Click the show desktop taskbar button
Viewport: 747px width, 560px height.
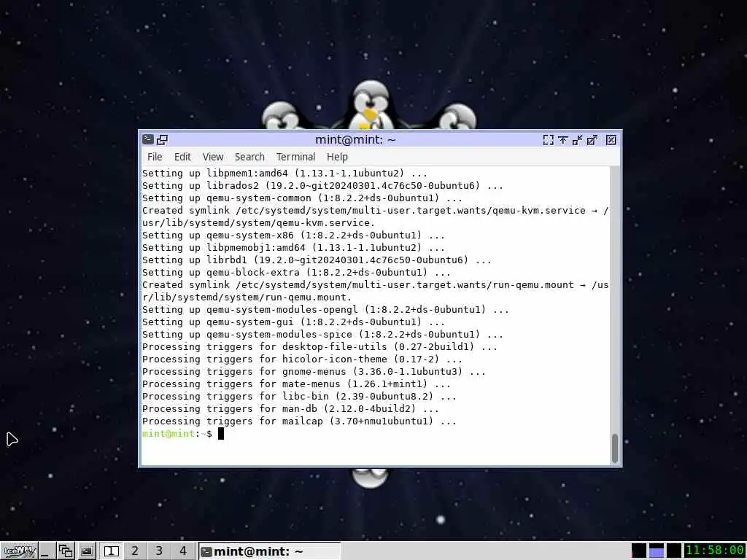coord(46,551)
